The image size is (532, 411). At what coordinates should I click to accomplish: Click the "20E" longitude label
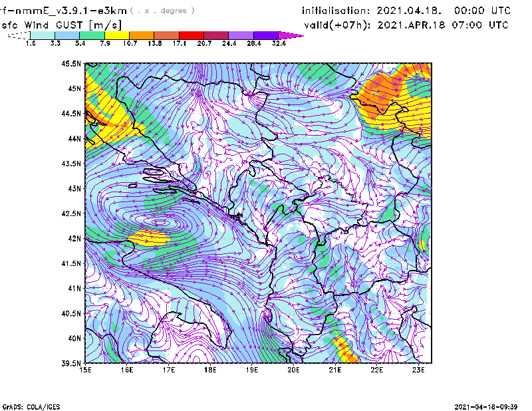(293, 370)
